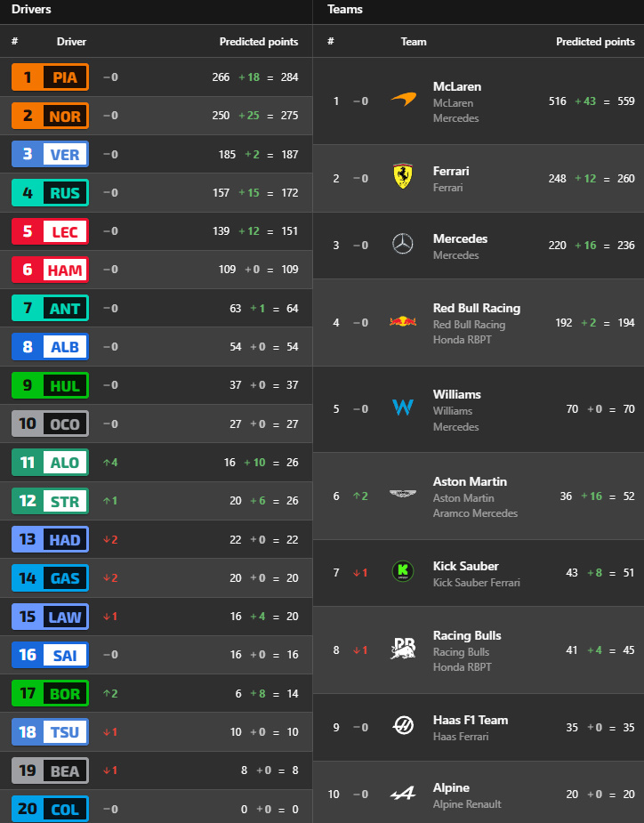Click Aston Martin's up 2 position change
Screen dimensions: 644x823
pos(360,496)
